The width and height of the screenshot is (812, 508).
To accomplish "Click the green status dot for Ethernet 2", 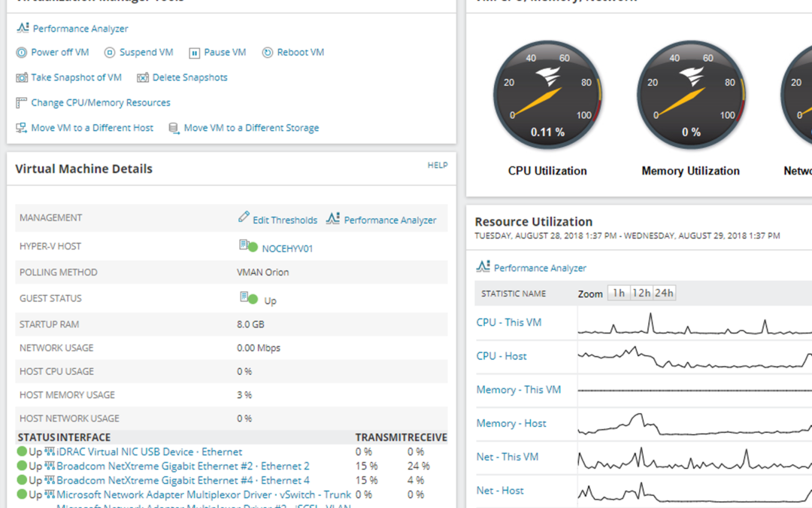I will pyautogui.click(x=22, y=466).
